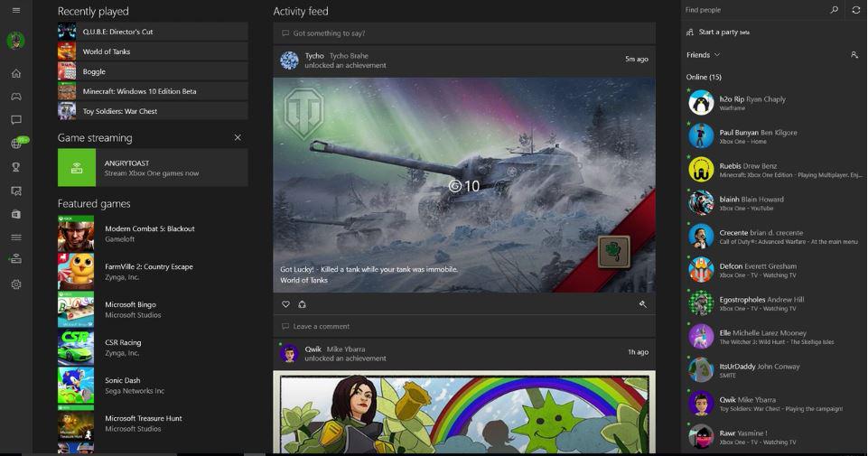Open friend Ruebis Drew Benz
Image resolution: width=868 pixels, height=456 pixels.
click(774, 170)
